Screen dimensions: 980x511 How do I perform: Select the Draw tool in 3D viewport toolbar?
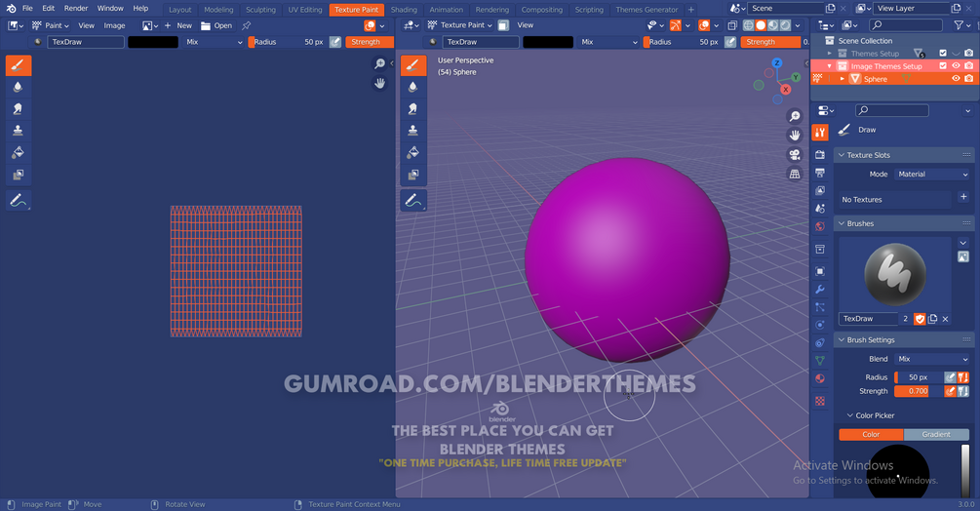pyautogui.click(x=413, y=65)
